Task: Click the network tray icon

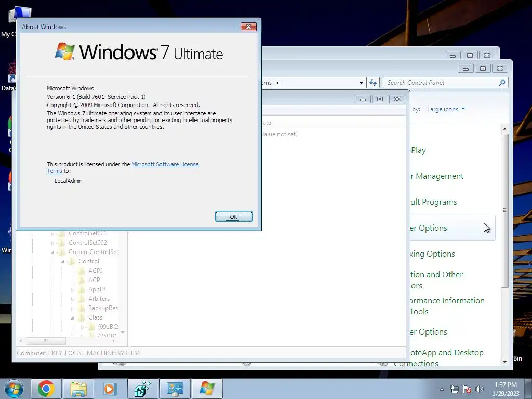Action: point(454,389)
